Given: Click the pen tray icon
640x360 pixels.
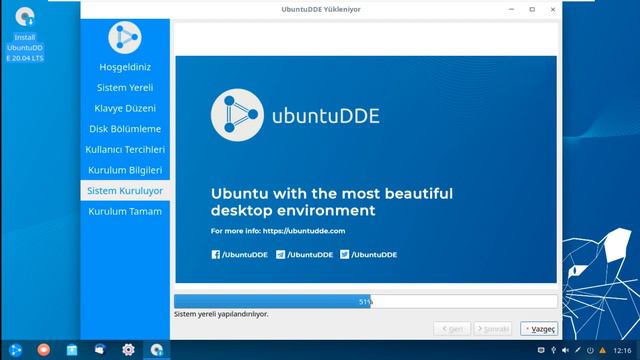Looking at the screenshot, I should [x=578, y=350].
